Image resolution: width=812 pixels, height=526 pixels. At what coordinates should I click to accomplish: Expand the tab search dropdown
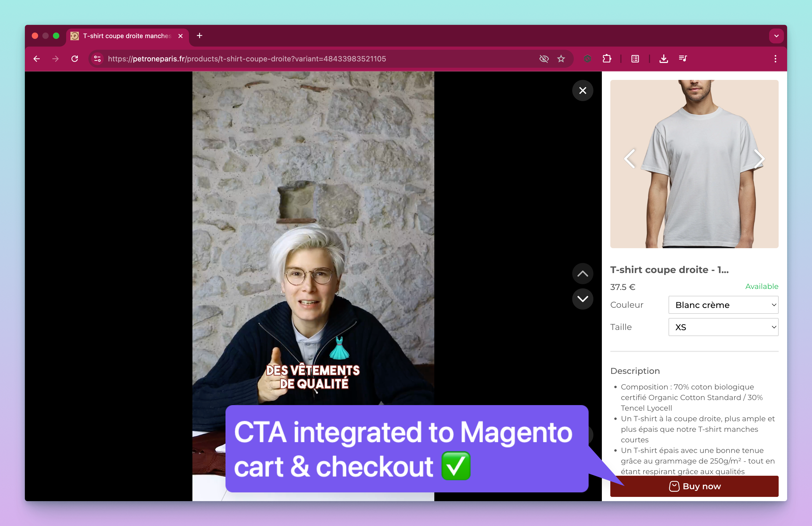pos(776,36)
